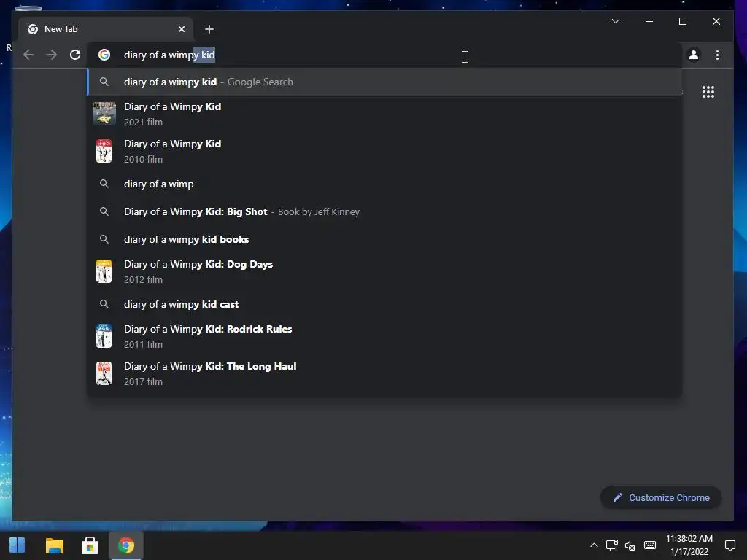Show hidden system tray icons
747x560 pixels.
pyautogui.click(x=594, y=545)
